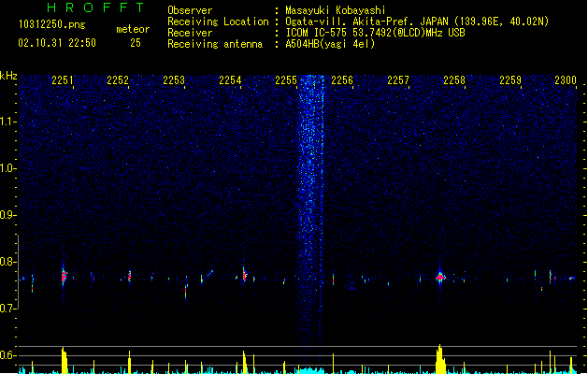Viewport: 588px width, 374px height.
Task: Click the Receiver label
Action: pos(190,33)
